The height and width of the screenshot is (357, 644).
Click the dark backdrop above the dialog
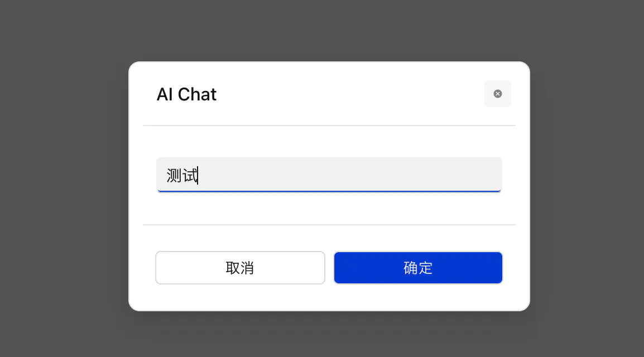[329, 31]
